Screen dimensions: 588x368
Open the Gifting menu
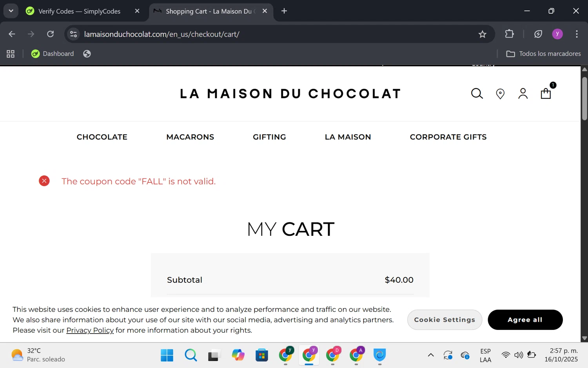click(269, 137)
